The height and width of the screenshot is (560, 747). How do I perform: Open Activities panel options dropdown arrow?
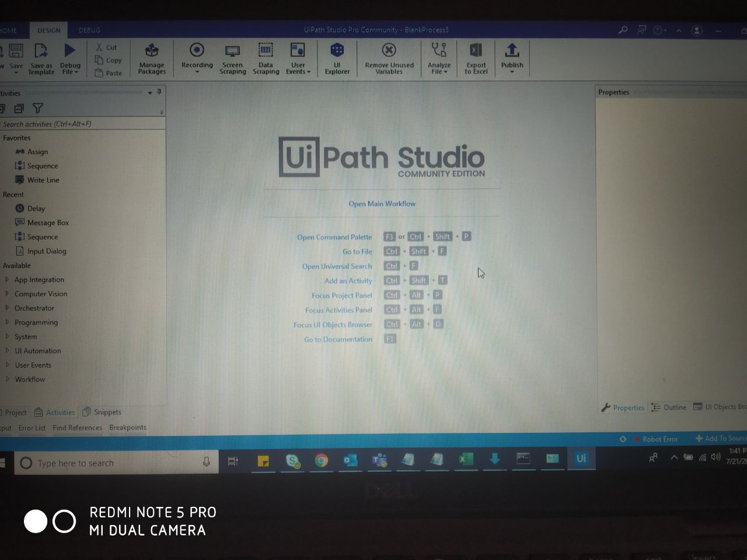click(150, 93)
